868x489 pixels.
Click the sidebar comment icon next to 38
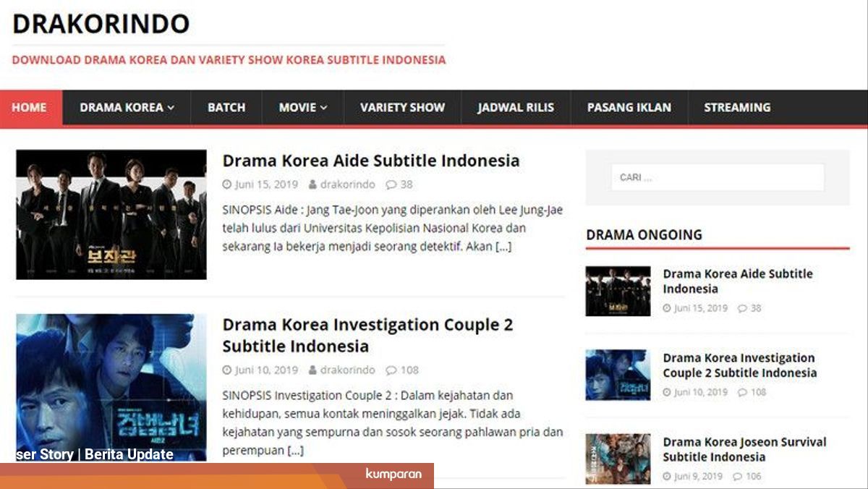pyautogui.click(x=742, y=308)
